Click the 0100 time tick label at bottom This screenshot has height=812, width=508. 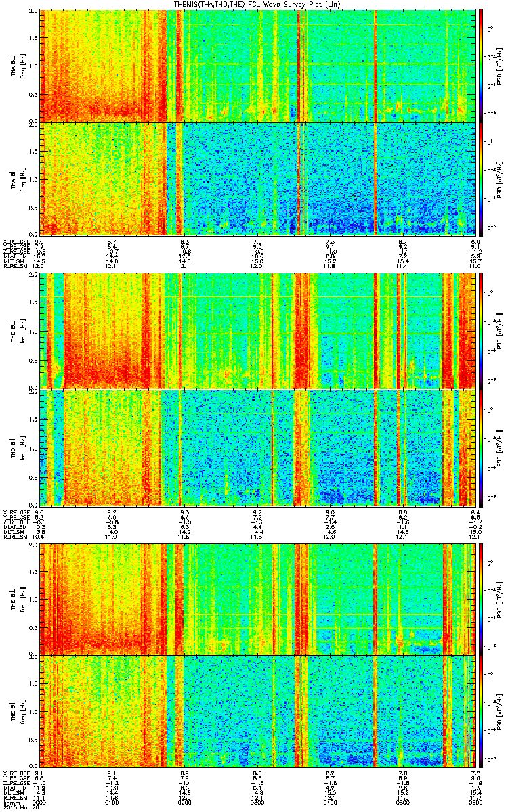point(112,803)
